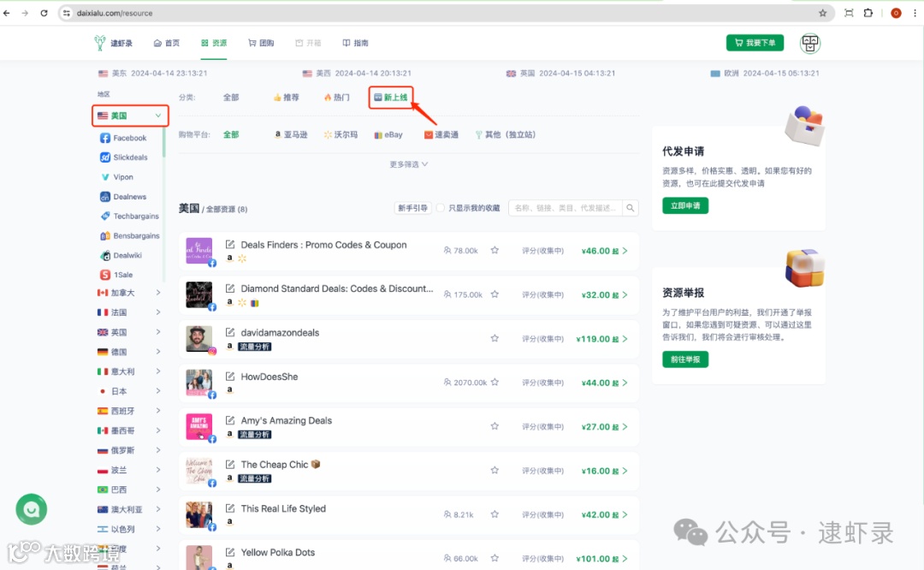The image size is (924, 570).
Task: Open Amy's Amazing Deals thumbnail
Action: (x=199, y=427)
